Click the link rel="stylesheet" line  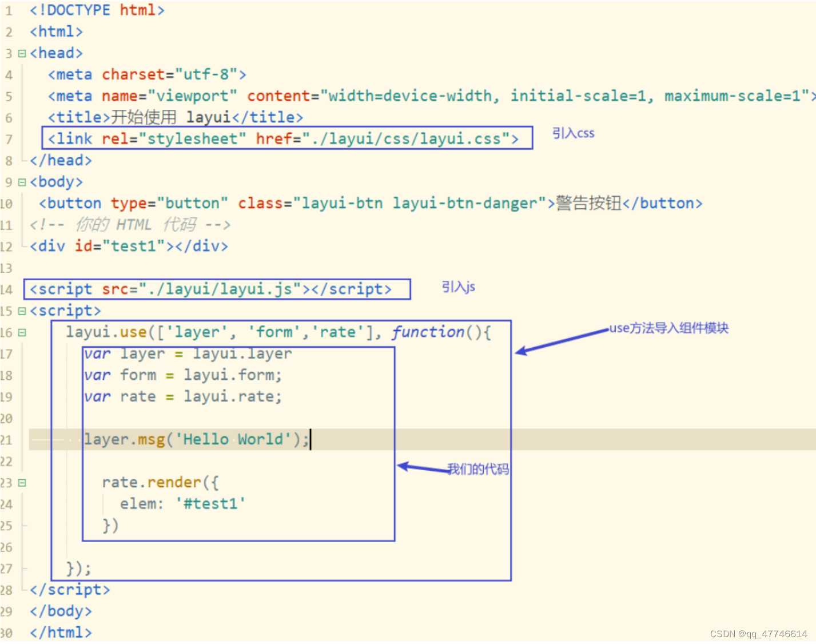click(x=283, y=139)
